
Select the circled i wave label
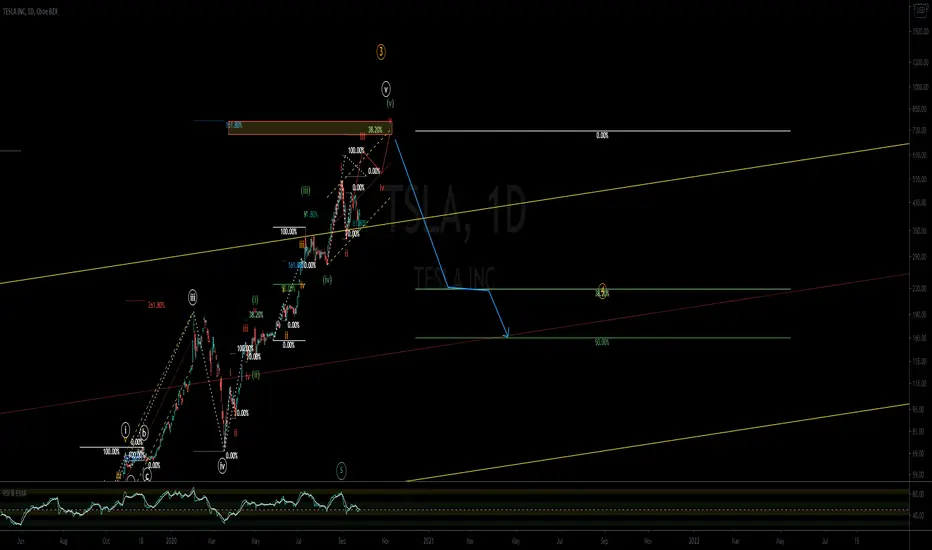click(x=125, y=429)
